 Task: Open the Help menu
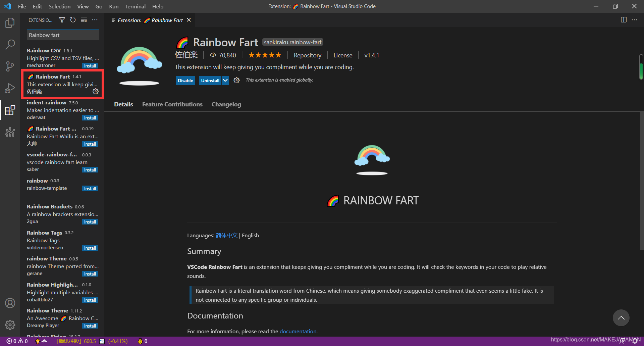[158, 6]
